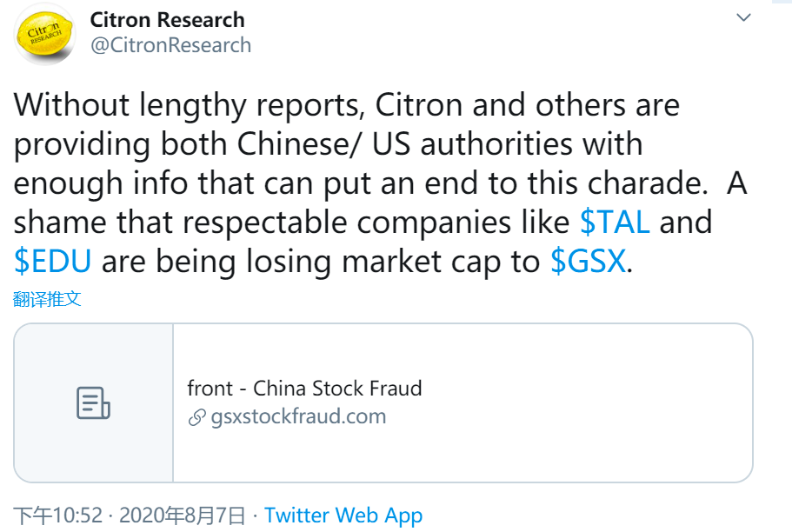The width and height of the screenshot is (792, 532).
Task: Click 翻译推文 to translate the tweet
Action: click(x=48, y=299)
